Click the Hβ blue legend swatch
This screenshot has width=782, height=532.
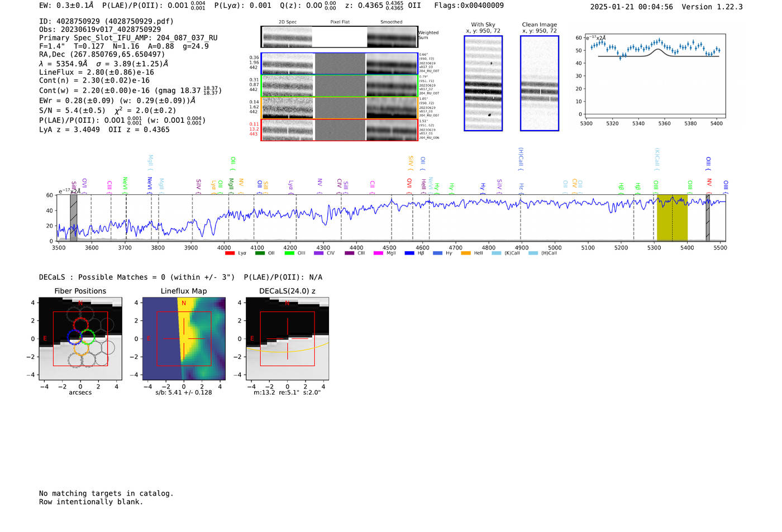point(409,253)
